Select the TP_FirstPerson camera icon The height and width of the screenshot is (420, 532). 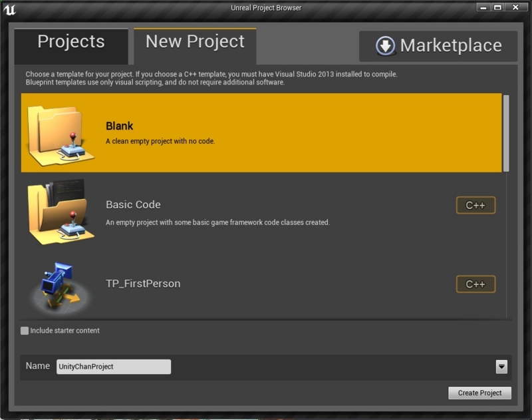[x=61, y=289]
